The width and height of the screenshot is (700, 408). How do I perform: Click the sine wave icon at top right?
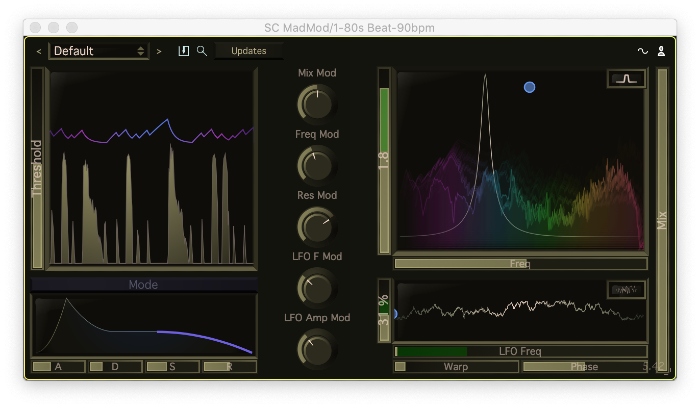click(642, 51)
